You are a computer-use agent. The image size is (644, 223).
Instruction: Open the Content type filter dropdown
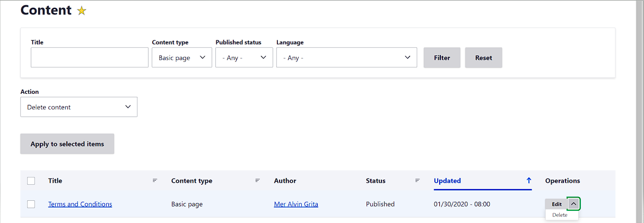[181, 58]
